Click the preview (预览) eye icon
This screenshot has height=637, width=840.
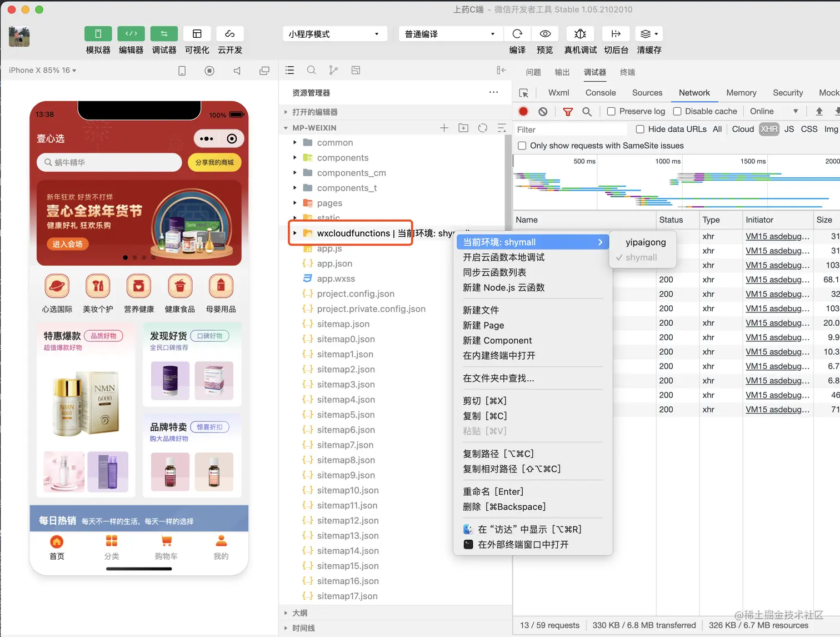click(545, 33)
